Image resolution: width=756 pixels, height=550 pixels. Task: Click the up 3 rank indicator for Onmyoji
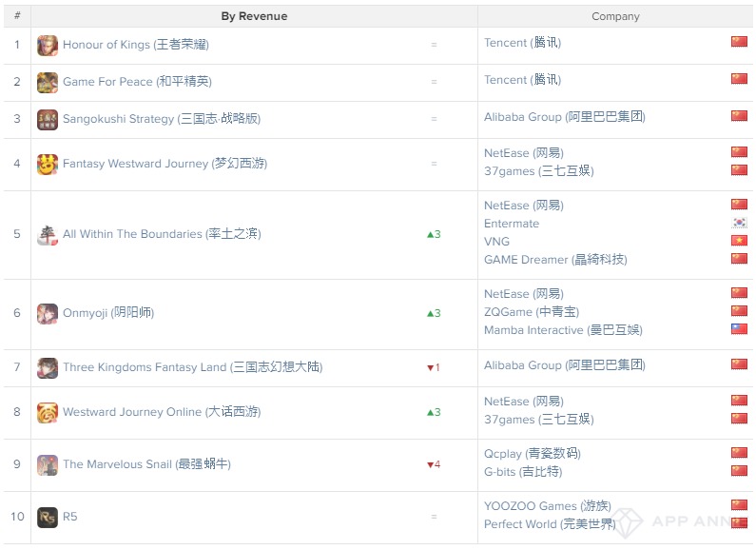[434, 314]
